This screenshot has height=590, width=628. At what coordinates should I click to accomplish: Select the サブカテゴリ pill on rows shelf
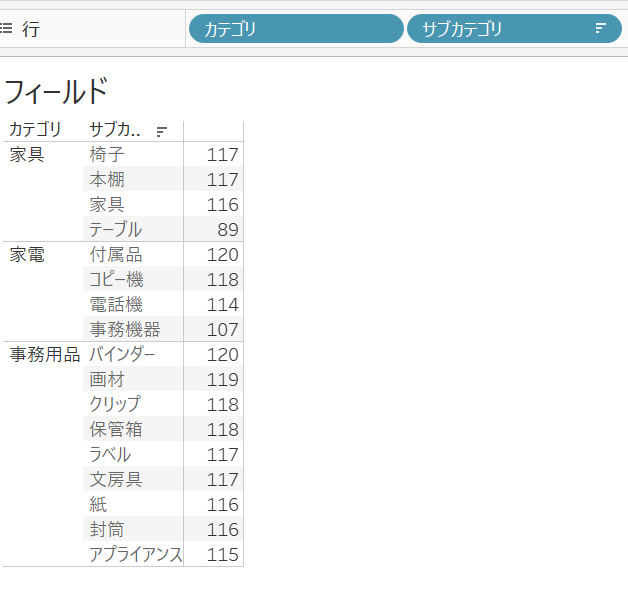[514, 28]
